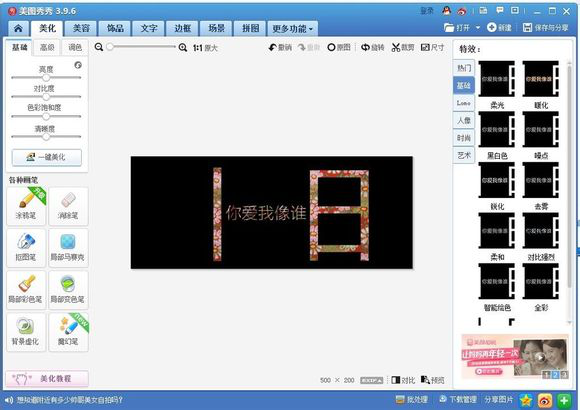
Task: Select the 热门 effects category
Action: tap(464, 68)
